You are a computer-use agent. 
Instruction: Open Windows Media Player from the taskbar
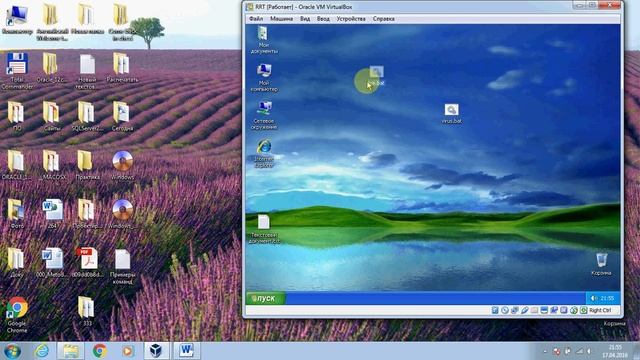[x=127, y=351]
